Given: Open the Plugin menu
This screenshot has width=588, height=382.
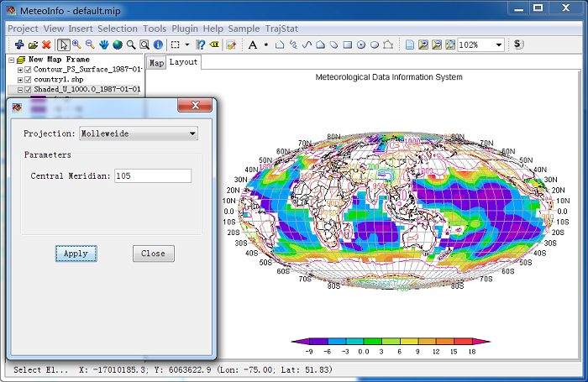Looking at the screenshot, I should pyautogui.click(x=185, y=29).
